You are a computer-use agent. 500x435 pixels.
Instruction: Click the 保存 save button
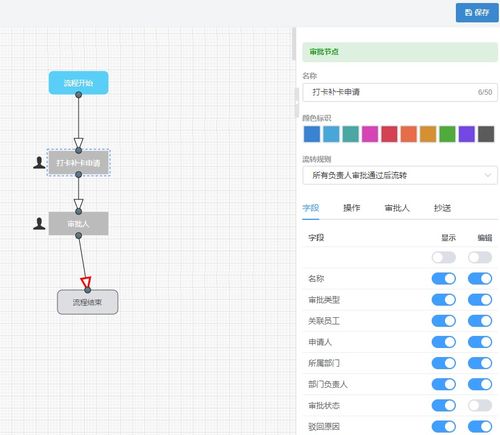(477, 13)
